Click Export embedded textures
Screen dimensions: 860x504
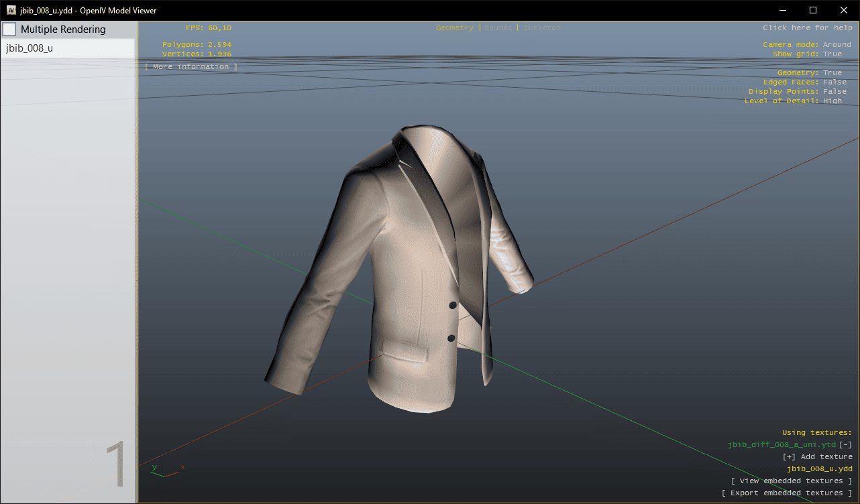pyautogui.click(x=786, y=493)
